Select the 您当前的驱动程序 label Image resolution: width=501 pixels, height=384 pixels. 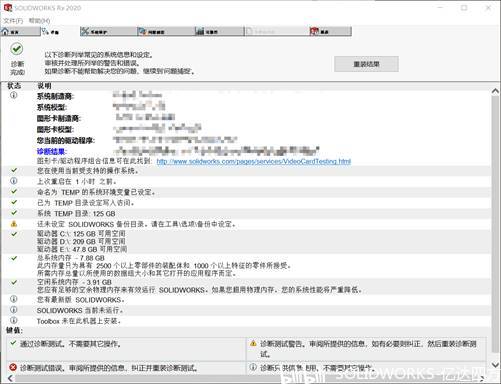tap(66, 140)
